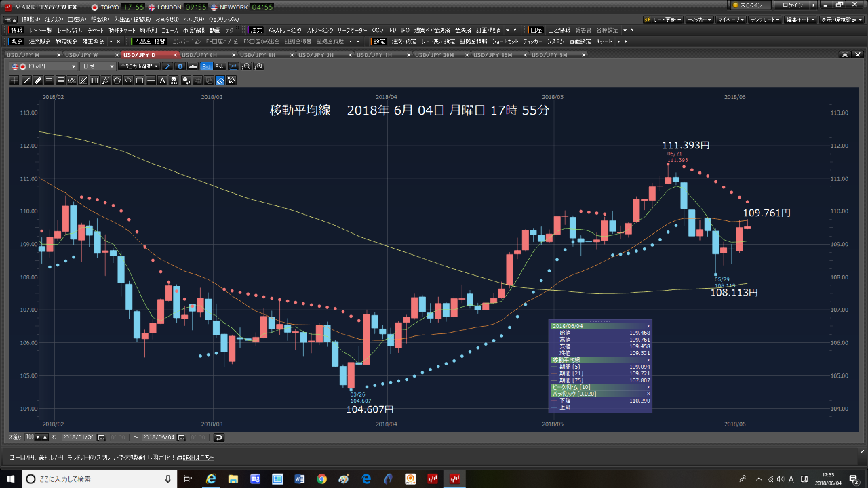The width and height of the screenshot is (868, 488).
Task: Open Microsoft Word from the taskbar
Action: [299, 479]
